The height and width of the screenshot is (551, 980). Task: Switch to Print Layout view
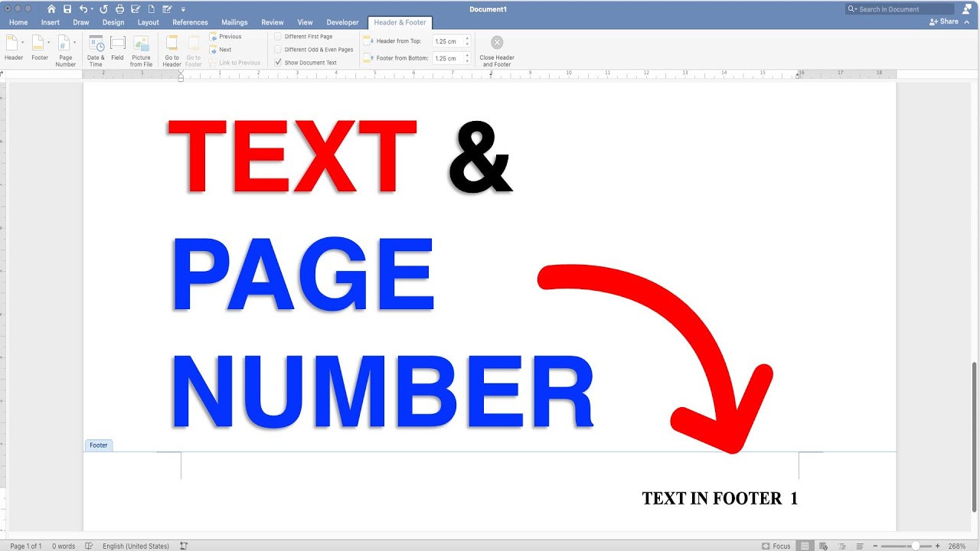pos(804,546)
